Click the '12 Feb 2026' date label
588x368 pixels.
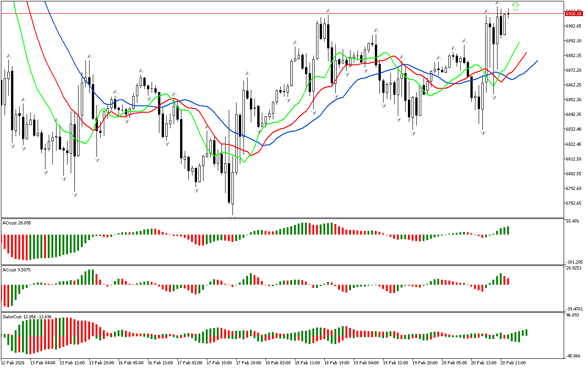pyautogui.click(x=13, y=362)
